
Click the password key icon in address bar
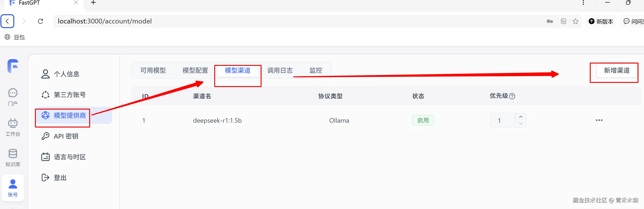(550, 21)
